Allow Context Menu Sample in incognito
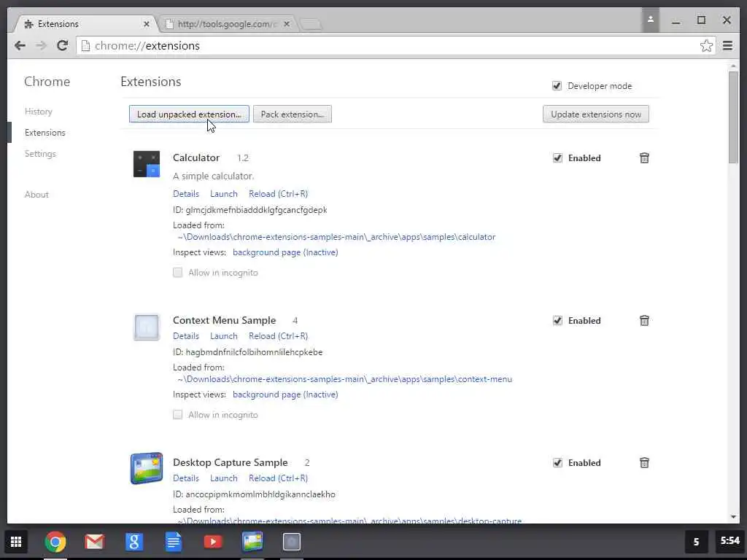This screenshot has width=747, height=560. (x=178, y=415)
